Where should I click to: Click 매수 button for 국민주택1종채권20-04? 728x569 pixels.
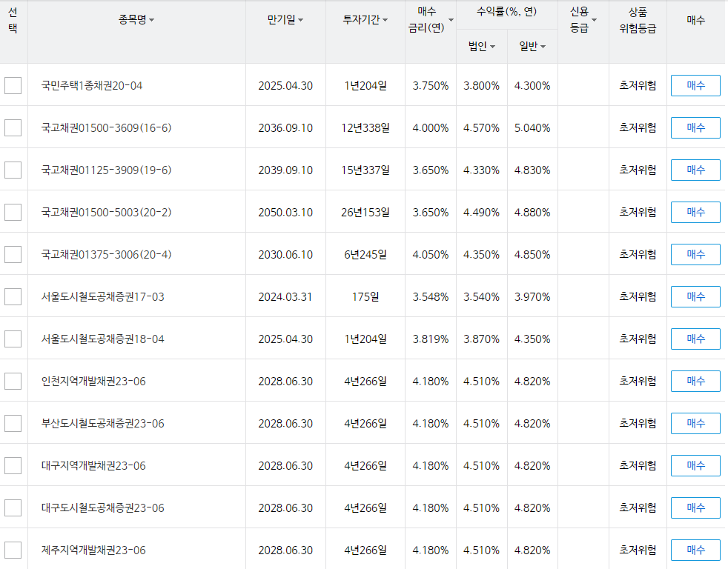pos(695,85)
